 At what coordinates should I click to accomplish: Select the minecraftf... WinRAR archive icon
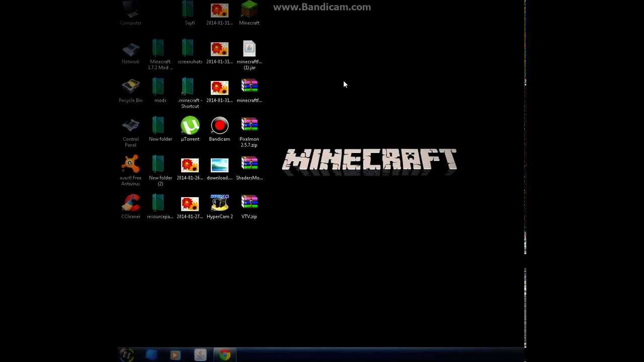pos(249,90)
